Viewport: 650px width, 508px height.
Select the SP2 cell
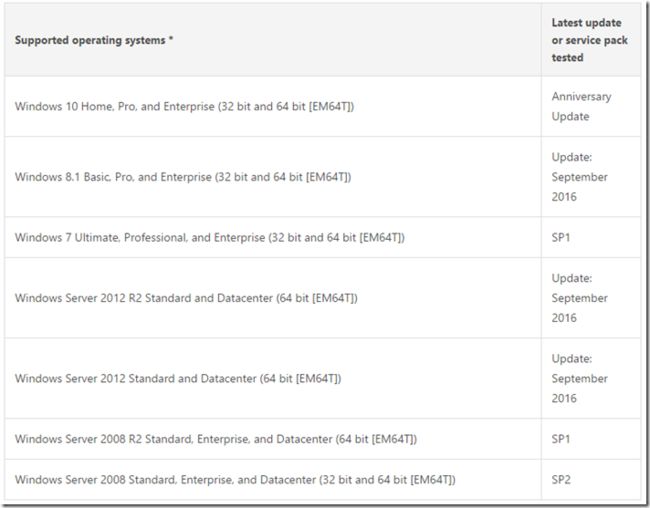(x=561, y=480)
